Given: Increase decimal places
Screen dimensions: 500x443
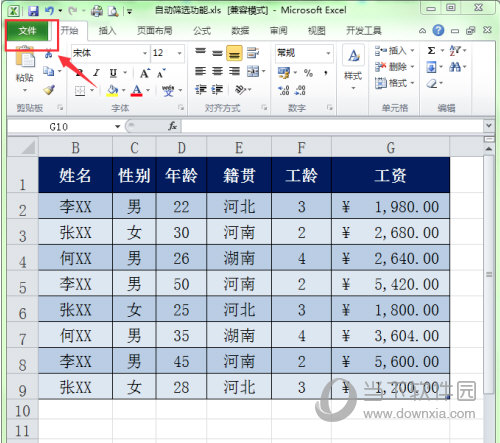Looking at the screenshot, I should pyautogui.click(x=284, y=90).
